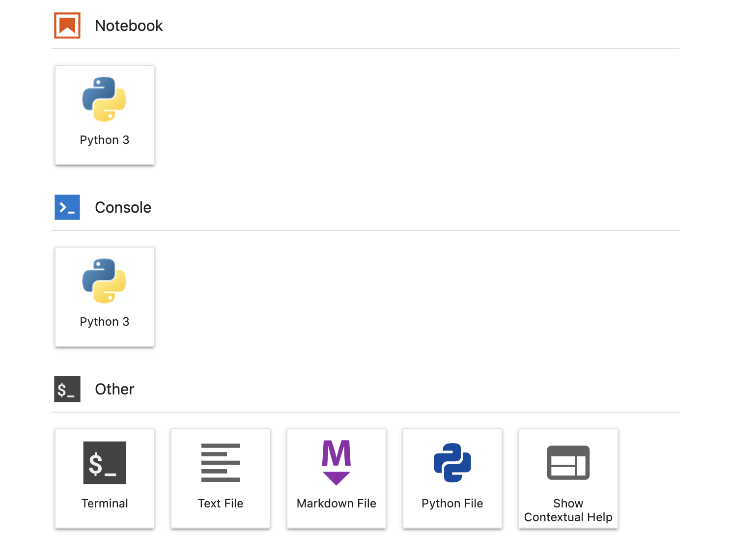The height and width of the screenshot is (560, 730).
Task: Open Show Contextual Help card
Action: click(x=568, y=478)
